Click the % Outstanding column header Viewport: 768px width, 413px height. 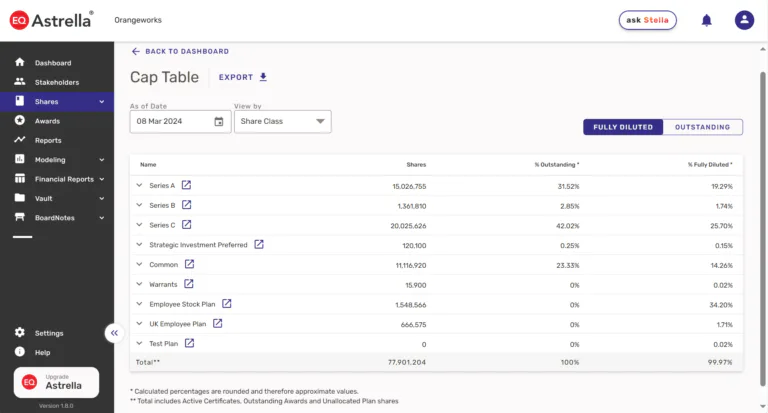(x=556, y=165)
